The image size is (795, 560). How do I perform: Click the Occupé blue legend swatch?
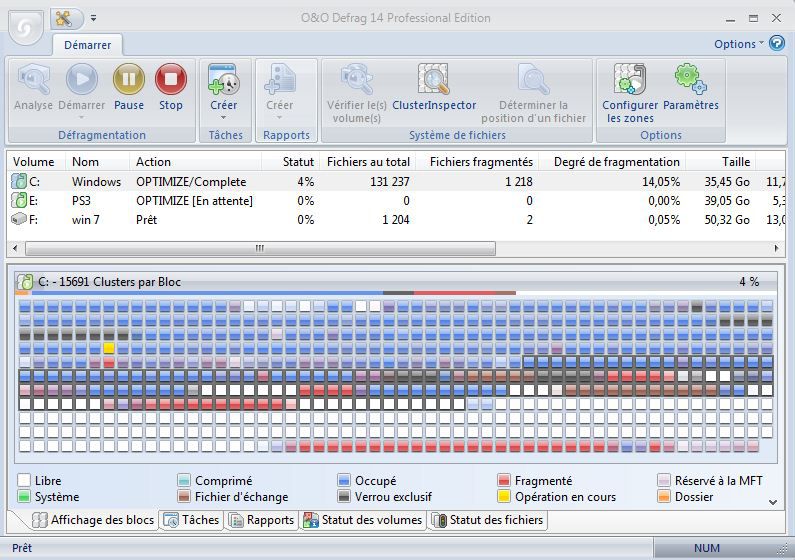point(344,480)
